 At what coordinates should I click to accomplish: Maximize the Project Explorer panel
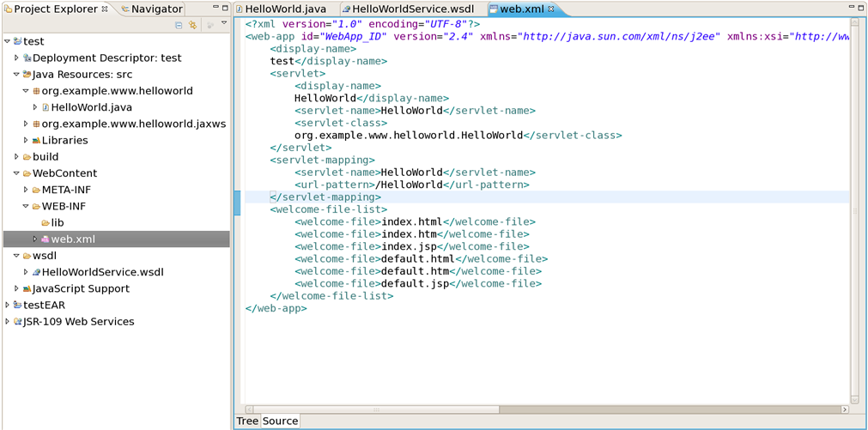225,9
